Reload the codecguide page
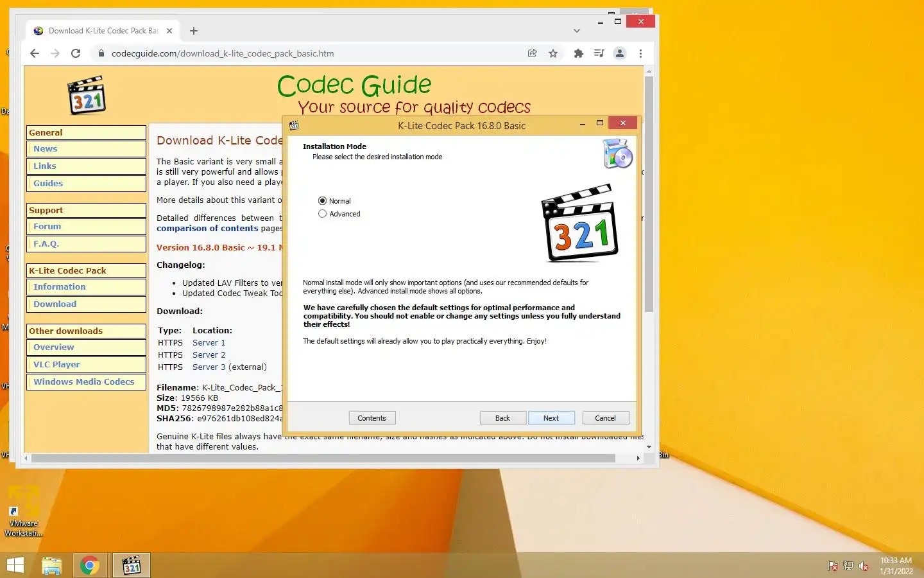Screen dimensions: 924x578 76,53
